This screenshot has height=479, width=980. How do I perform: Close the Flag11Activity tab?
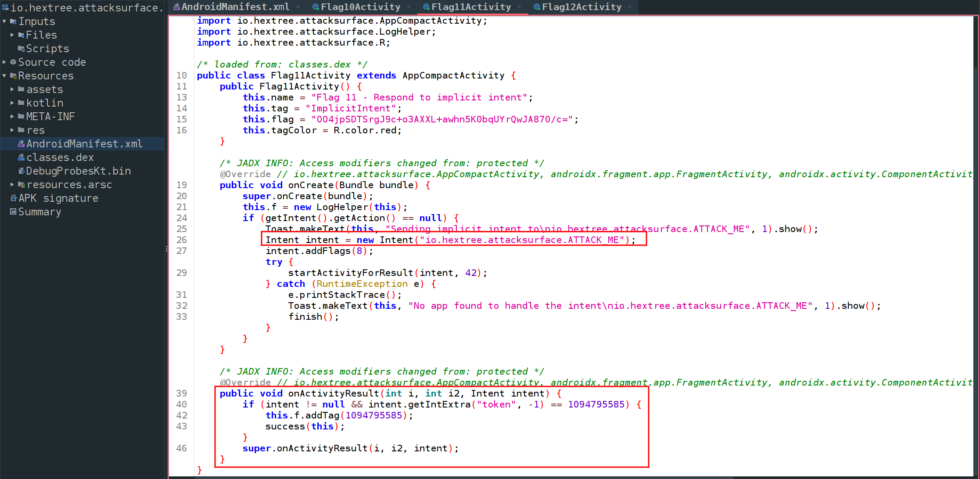pos(520,7)
